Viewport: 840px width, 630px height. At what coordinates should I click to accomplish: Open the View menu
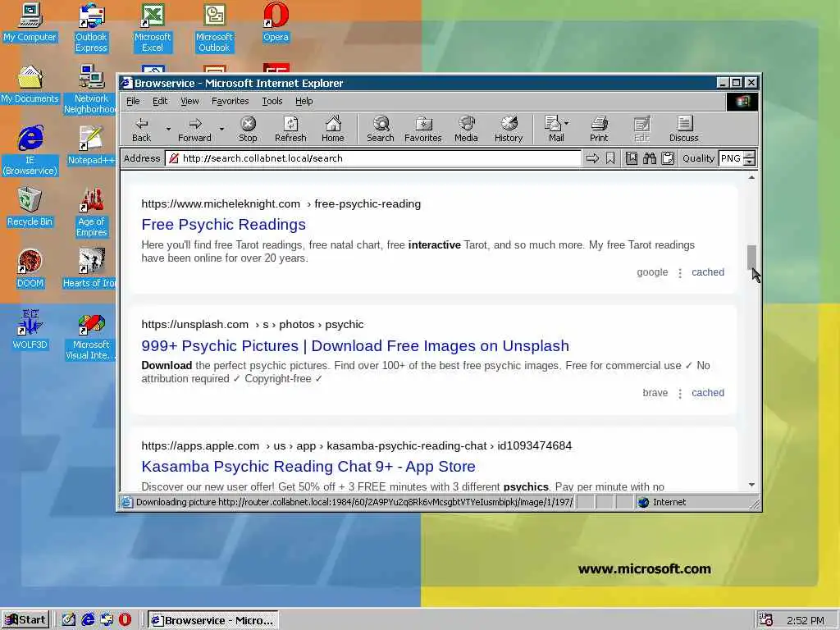click(189, 101)
